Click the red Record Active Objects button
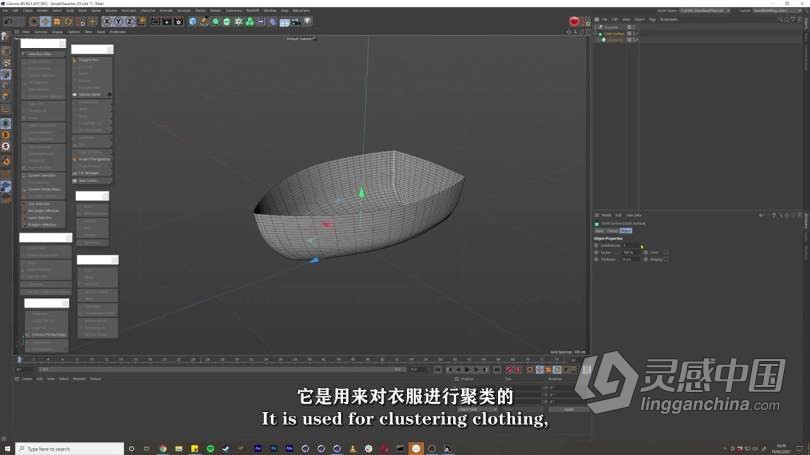Viewport: 810px width, 455px height. [x=509, y=370]
